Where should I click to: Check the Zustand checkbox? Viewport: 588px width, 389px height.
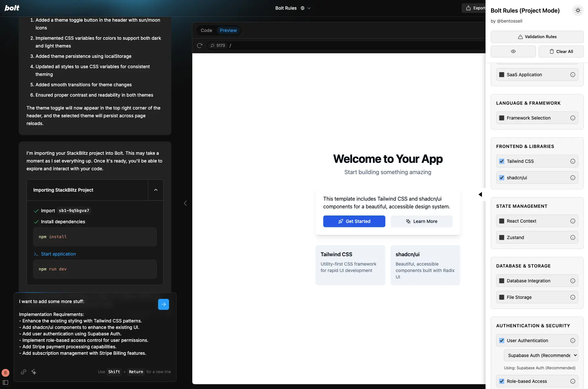click(502, 237)
